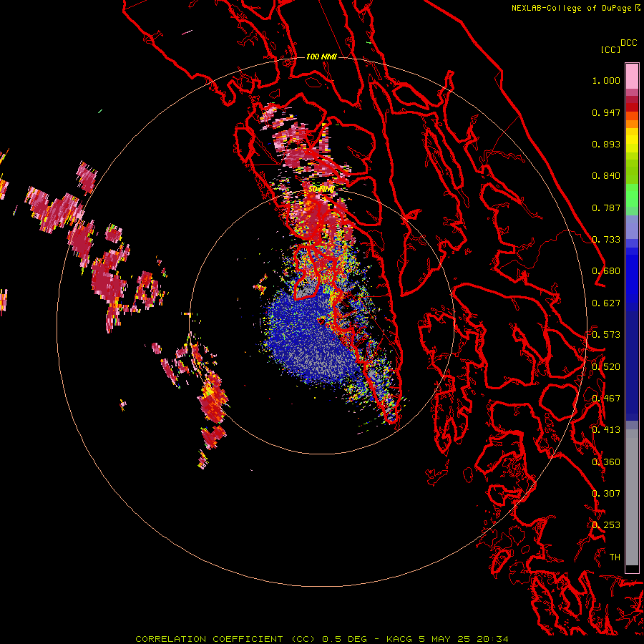Pick the light pink band on the color bar
Image resolution: width=644 pixels, height=644 pixels.
(x=632, y=76)
